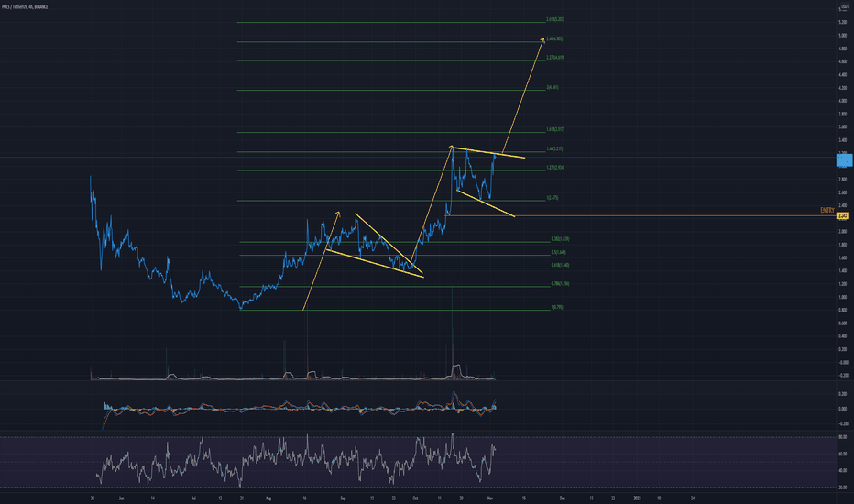Click the Dec label on time axis

pyautogui.click(x=562, y=498)
